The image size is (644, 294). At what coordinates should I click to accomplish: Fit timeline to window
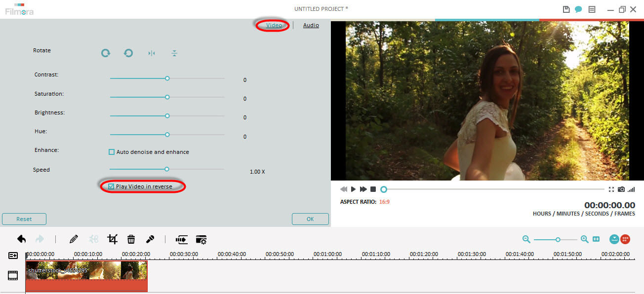pyautogui.click(x=596, y=239)
